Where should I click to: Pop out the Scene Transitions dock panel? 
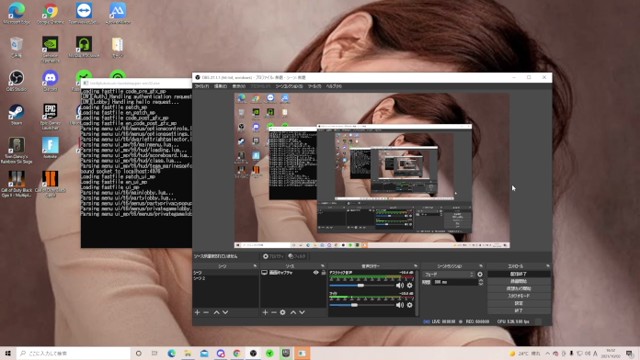click(481, 266)
